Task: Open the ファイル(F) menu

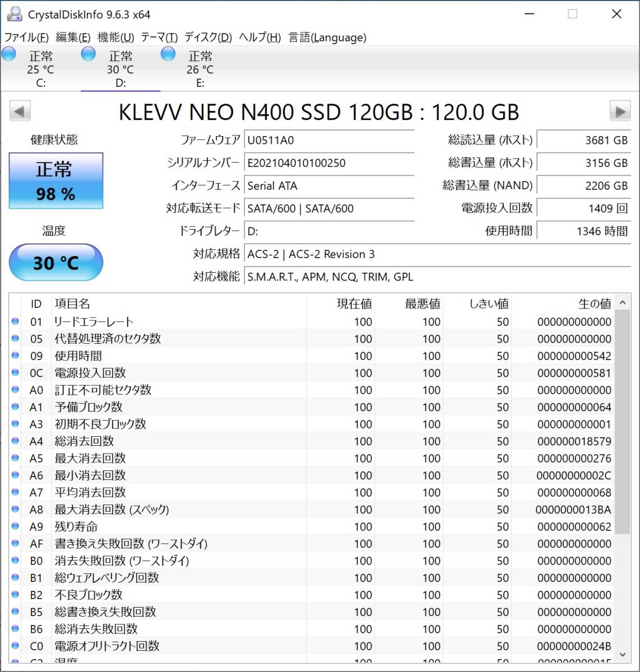Action: [x=26, y=38]
